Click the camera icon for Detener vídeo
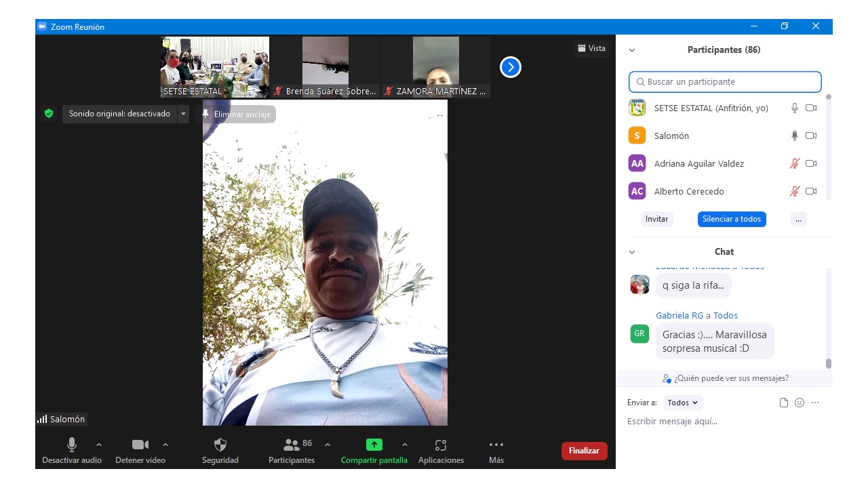This screenshot has height=488, width=868. [x=140, y=445]
